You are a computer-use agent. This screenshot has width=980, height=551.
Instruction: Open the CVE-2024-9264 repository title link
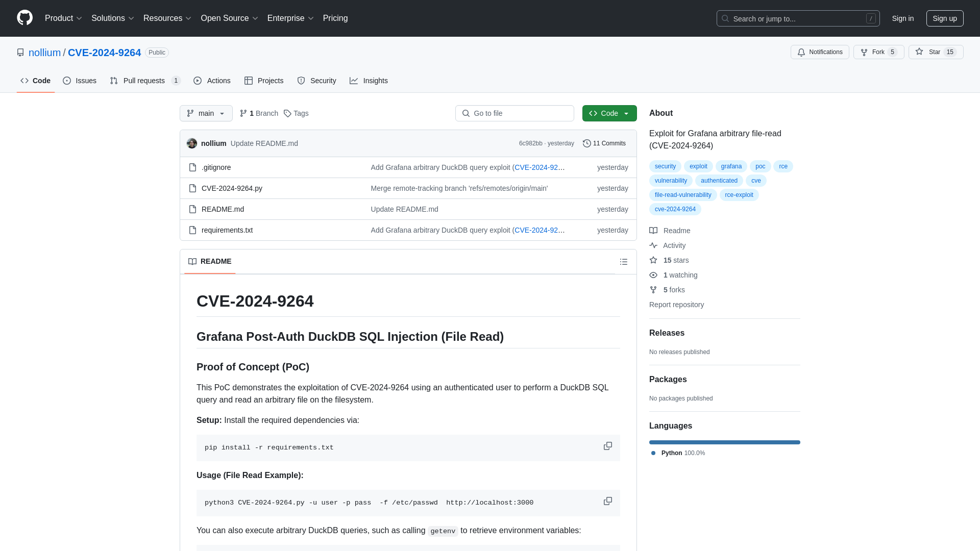(104, 53)
